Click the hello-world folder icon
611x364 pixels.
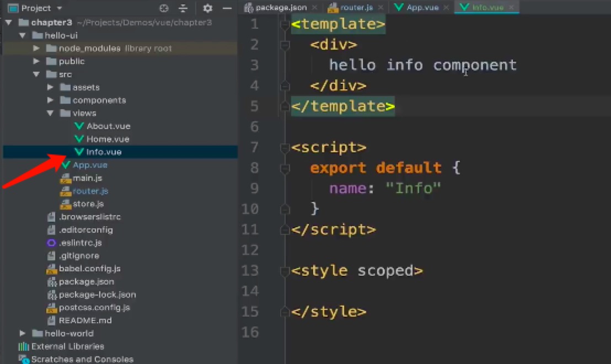(x=37, y=333)
